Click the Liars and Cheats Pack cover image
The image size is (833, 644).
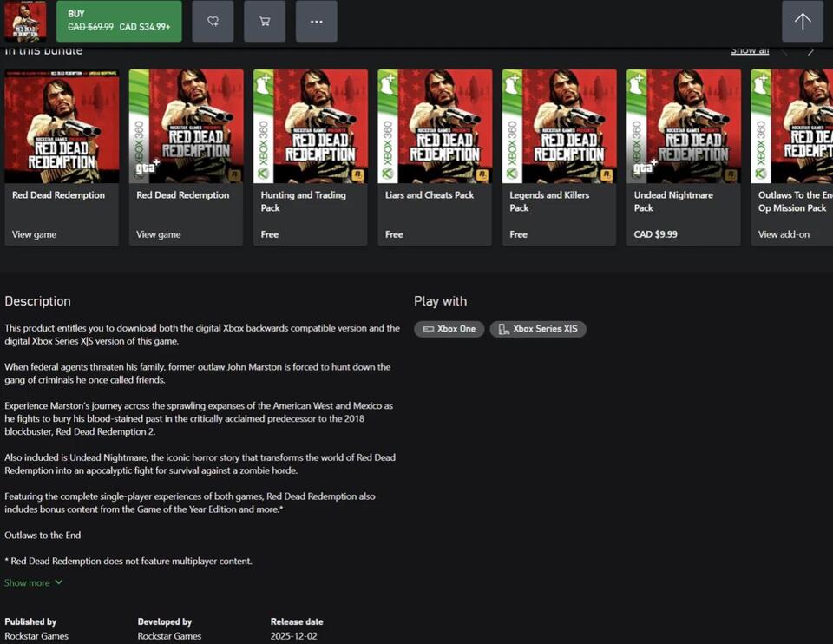(434, 126)
